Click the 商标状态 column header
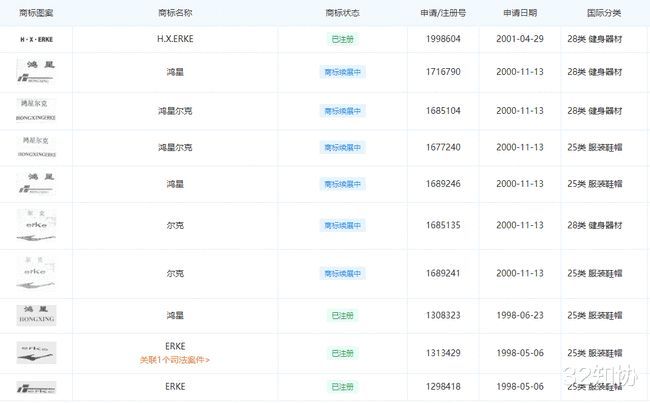This screenshot has width=650, height=403. [x=342, y=13]
